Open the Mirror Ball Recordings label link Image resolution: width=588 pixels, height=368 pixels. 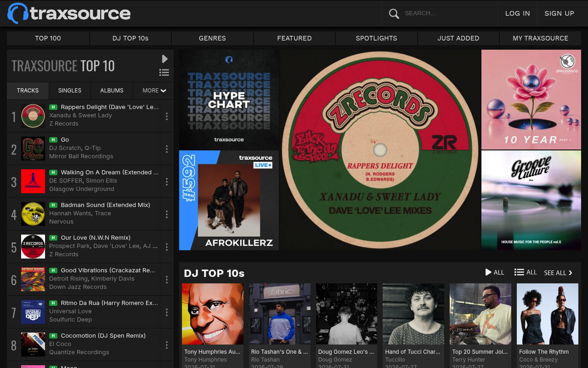pyautogui.click(x=81, y=156)
